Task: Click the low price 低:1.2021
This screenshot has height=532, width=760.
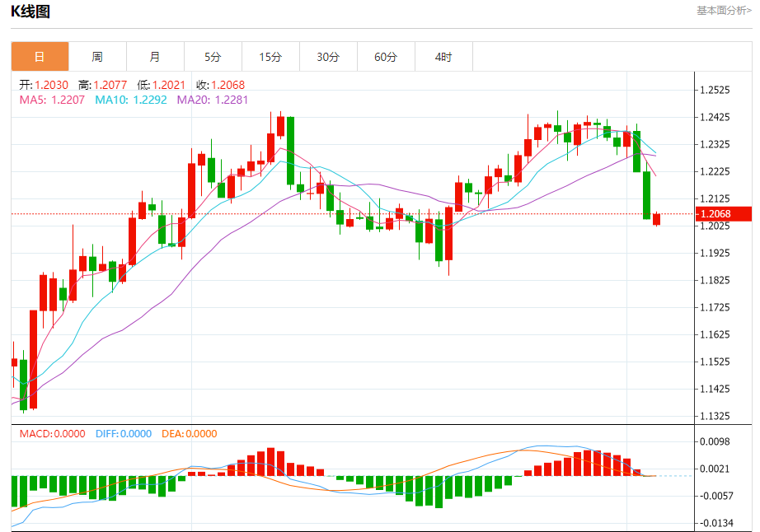Action: coord(162,85)
